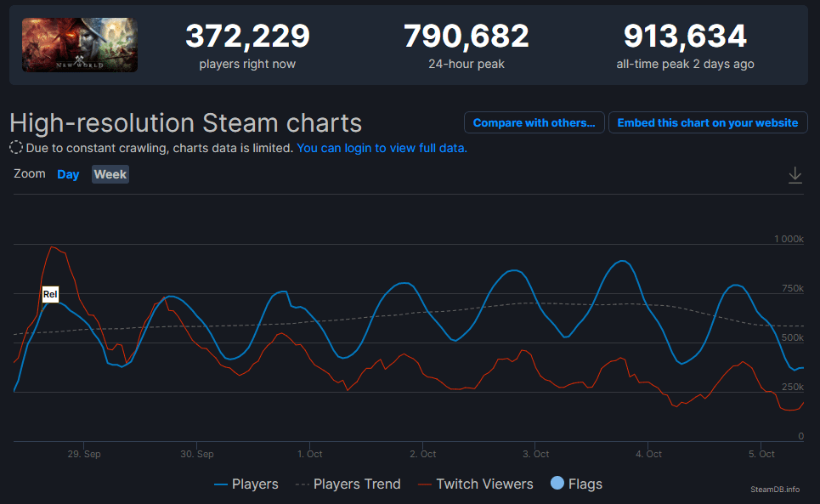Open the New World game thumbnail
This screenshot has width=820, height=504.
[80, 45]
